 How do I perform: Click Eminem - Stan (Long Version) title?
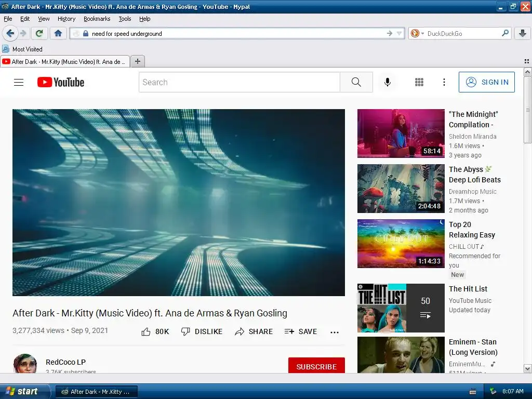(x=473, y=347)
